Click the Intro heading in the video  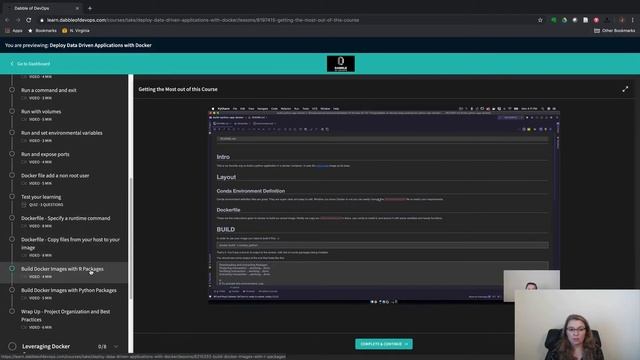point(223,157)
